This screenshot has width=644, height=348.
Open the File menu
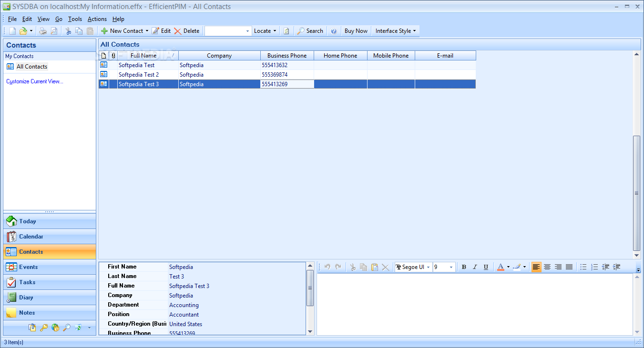(x=12, y=19)
